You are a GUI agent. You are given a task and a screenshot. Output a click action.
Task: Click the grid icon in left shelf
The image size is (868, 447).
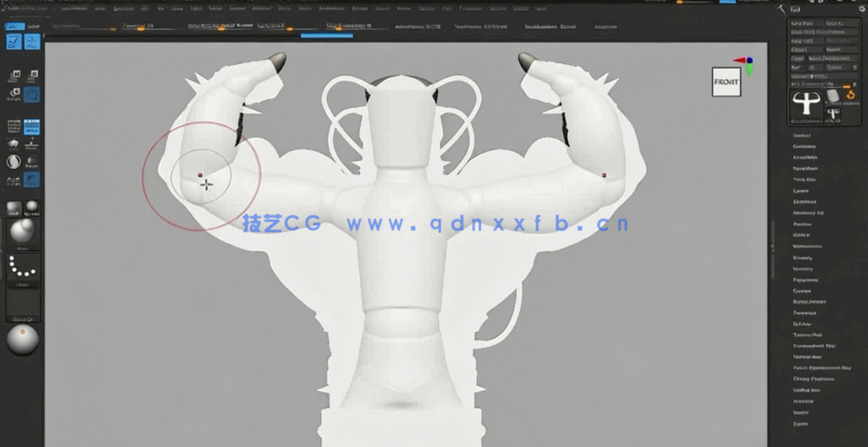coord(14,126)
